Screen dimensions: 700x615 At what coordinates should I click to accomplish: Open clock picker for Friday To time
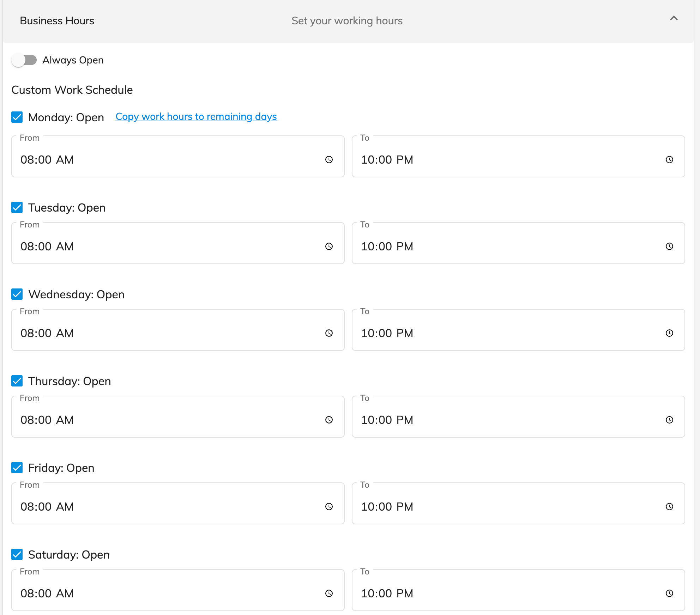pyautogui.click(x=669, y=507)
